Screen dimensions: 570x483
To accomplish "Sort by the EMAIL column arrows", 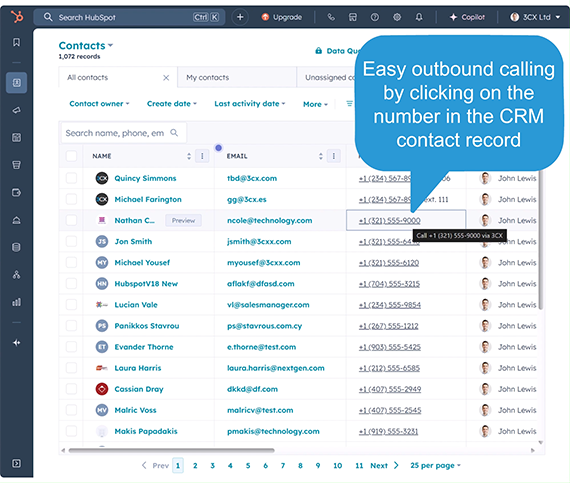I will tap(321, 156).
